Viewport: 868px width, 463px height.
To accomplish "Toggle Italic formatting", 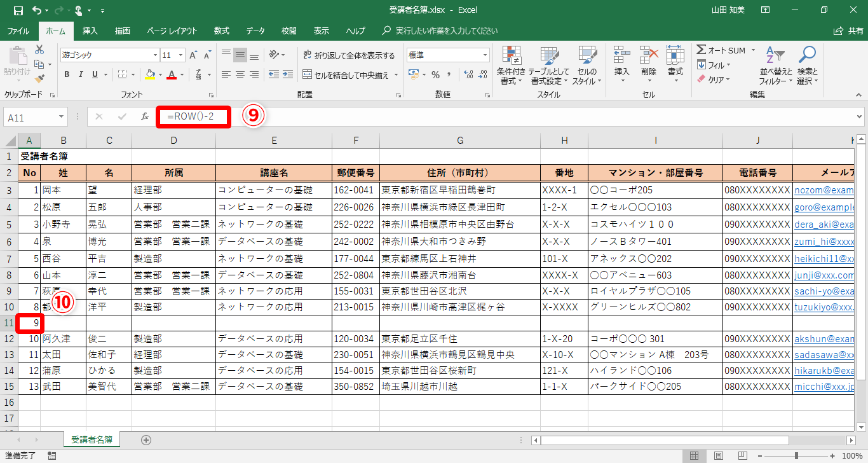I will point(81,74).
